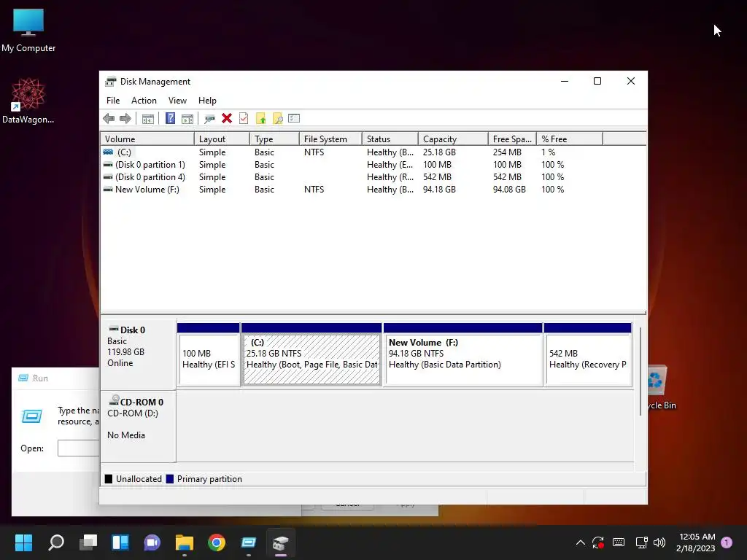
Task: Switch to the Run taskbar icon
Action: coord(248,542)
